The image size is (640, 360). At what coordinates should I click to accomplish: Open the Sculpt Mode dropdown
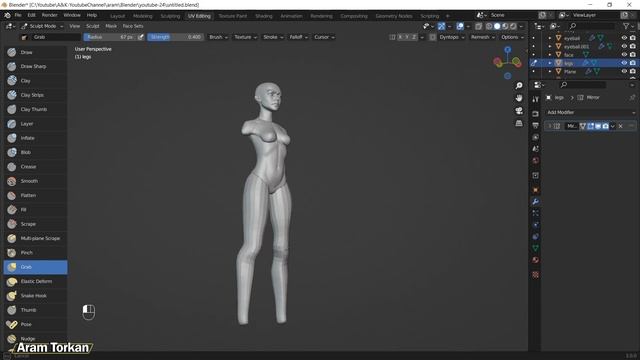42,26
